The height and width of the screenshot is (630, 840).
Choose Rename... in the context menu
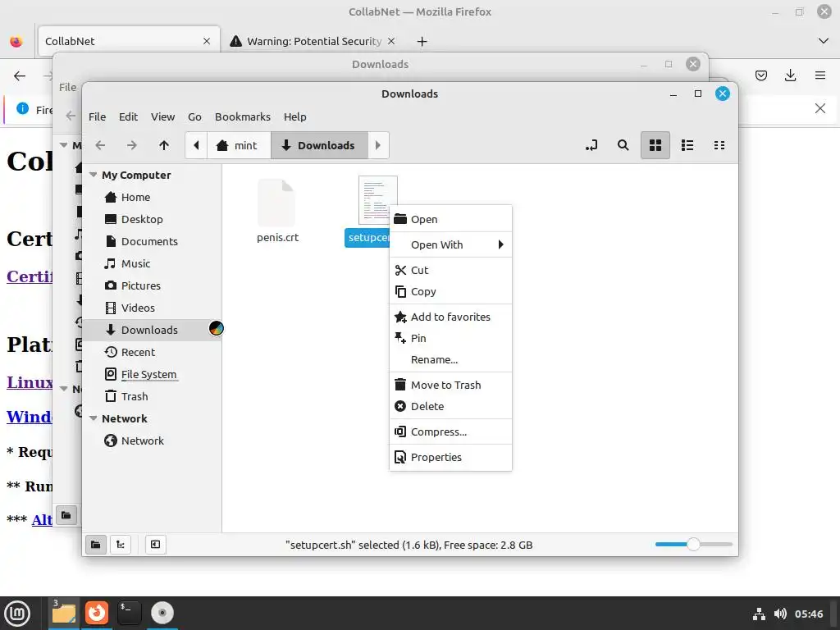[x=450, y=359]
